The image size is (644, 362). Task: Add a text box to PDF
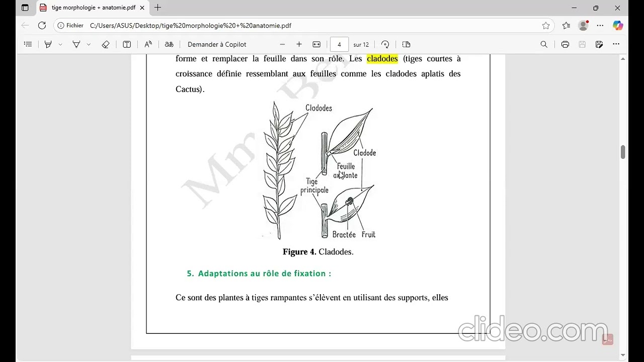tap(127, 44)
